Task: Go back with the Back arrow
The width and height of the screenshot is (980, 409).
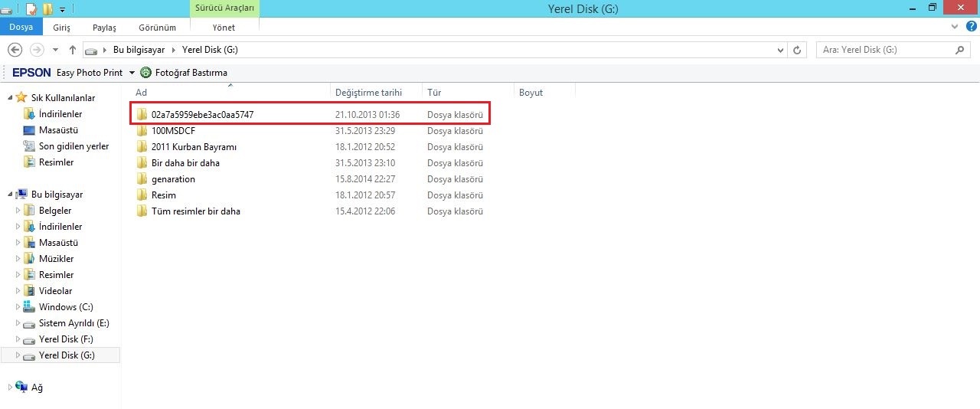Action: click(x=15, y=50)
